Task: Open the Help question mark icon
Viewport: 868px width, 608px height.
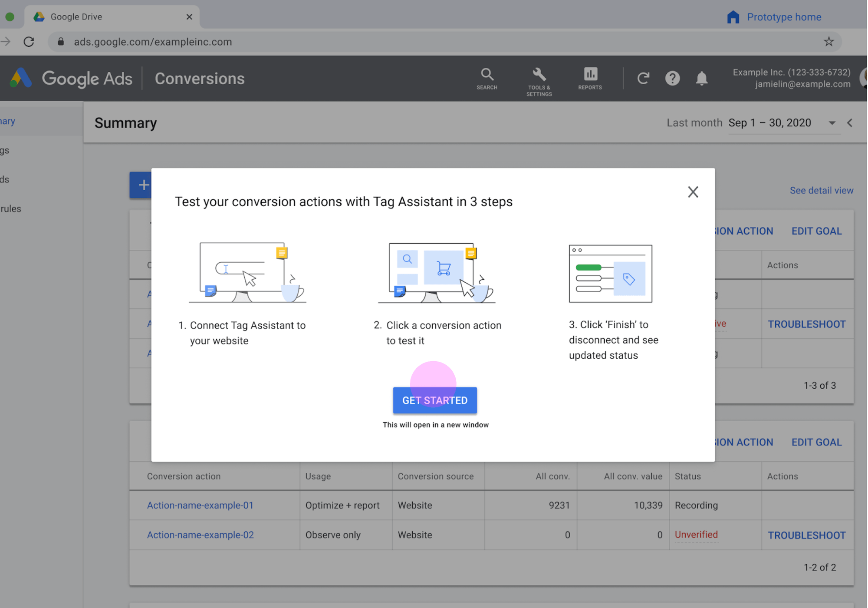Action: pyautogui.click(x=672, y=79)
